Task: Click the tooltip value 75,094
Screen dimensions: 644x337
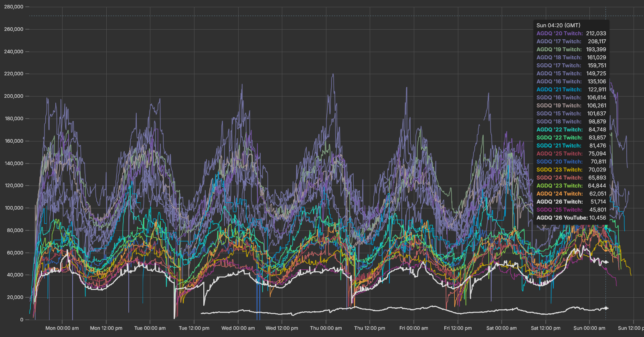Action: [x=597, y=153]
